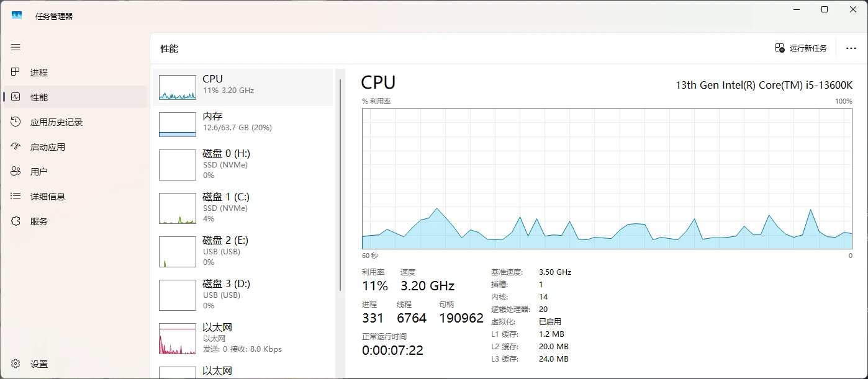Toggle the hamburger navigation menu
Screen dimensions: 868x379
click(x=16, y=47)
